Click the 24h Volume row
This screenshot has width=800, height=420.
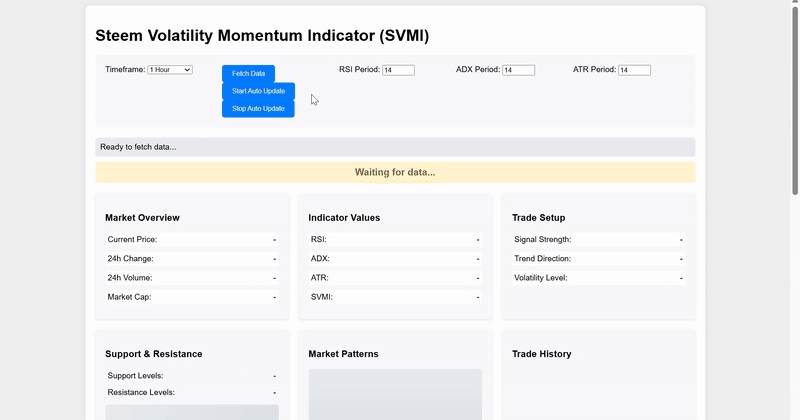tap(192, 278)
